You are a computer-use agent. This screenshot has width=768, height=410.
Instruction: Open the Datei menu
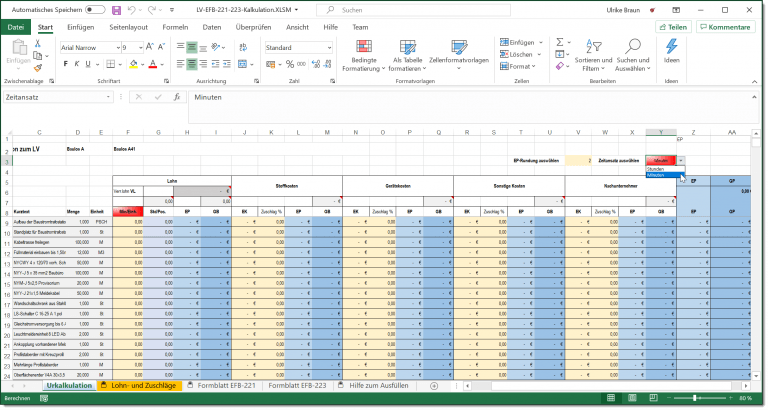coord(16,27)
